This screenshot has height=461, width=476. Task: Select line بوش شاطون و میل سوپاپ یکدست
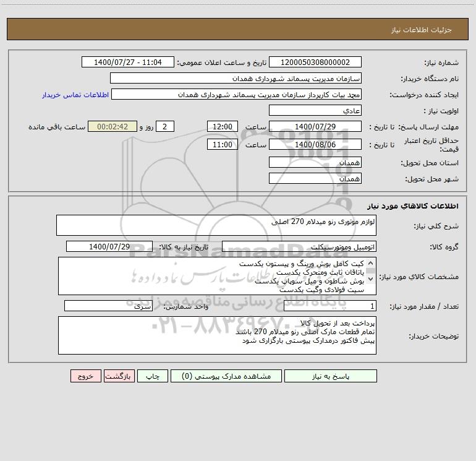309,282
